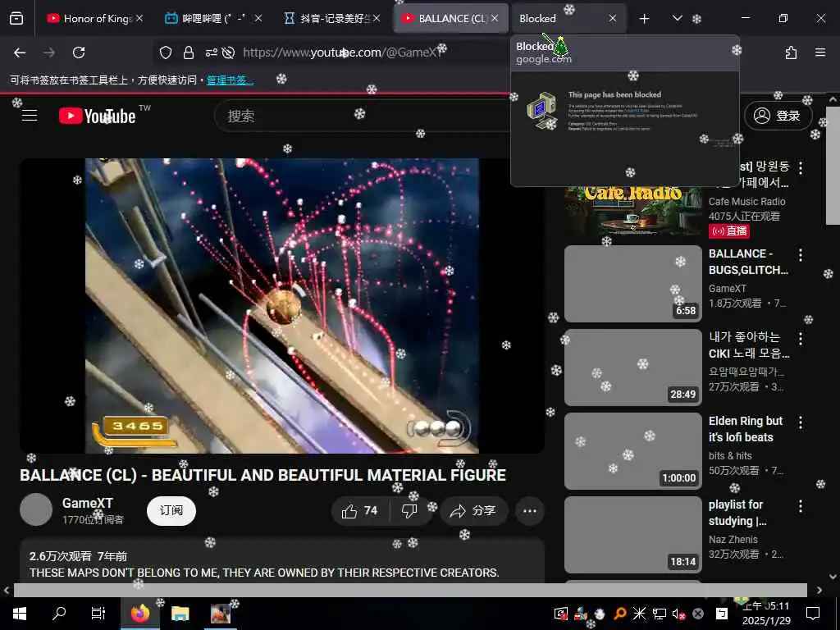Open options for BALLANCE BUGS video
The height and width of the screenshot is (630, 840).
point(801,255)
